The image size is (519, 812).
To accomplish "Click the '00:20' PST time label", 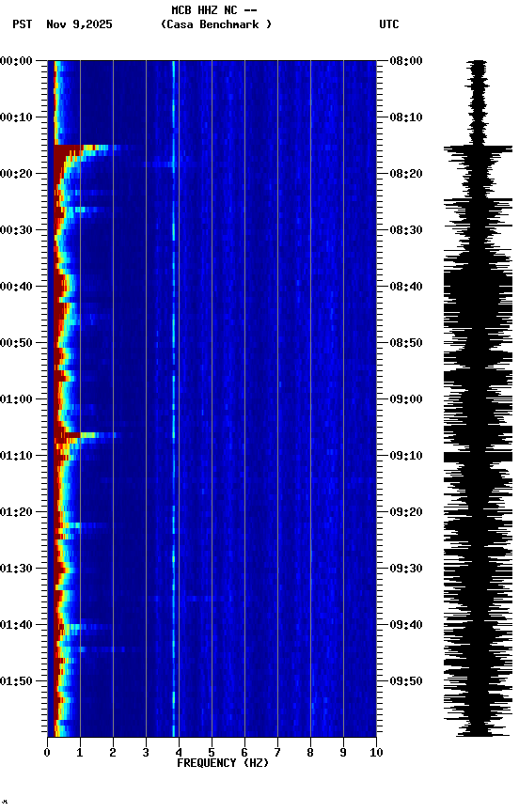I will coord(16,174).
